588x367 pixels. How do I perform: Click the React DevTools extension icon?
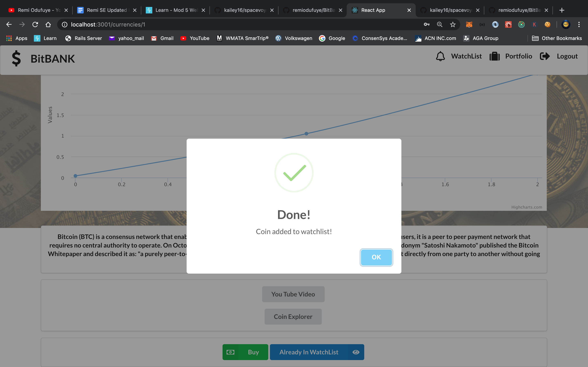tap(508, 24)
